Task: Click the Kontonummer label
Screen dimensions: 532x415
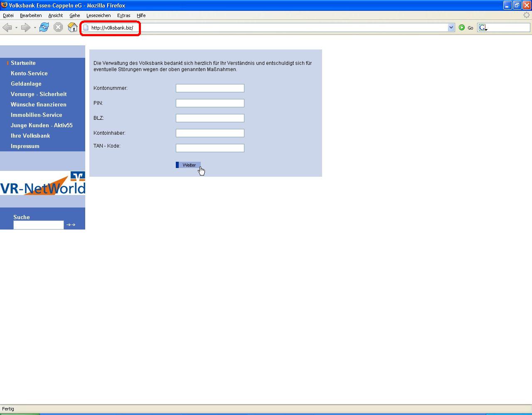Action: click(111, 88)
